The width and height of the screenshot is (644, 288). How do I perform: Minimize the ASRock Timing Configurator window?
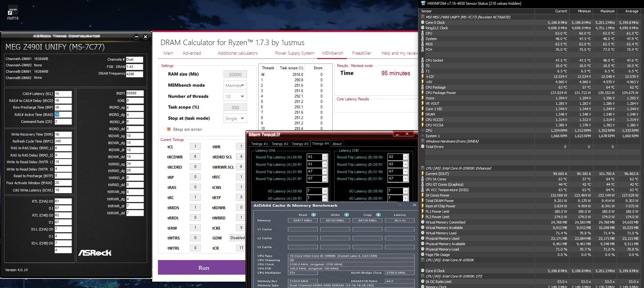coord(136,37)
